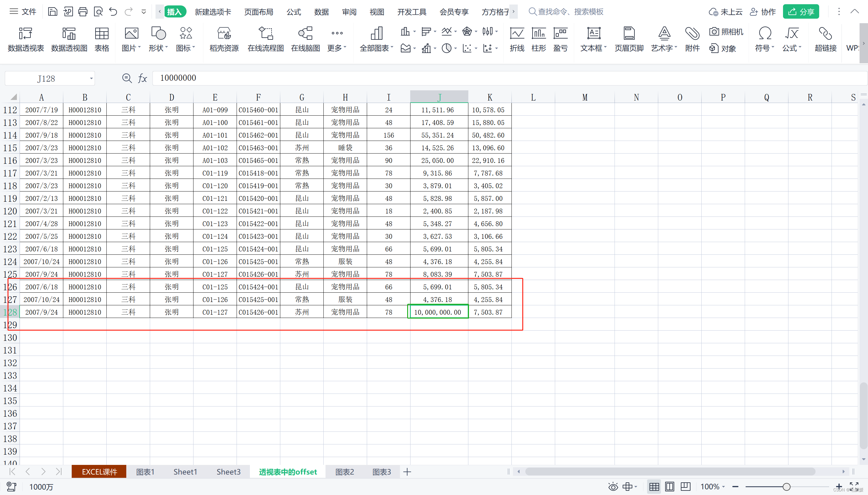Click the zoom slider handle

(786, 487)
